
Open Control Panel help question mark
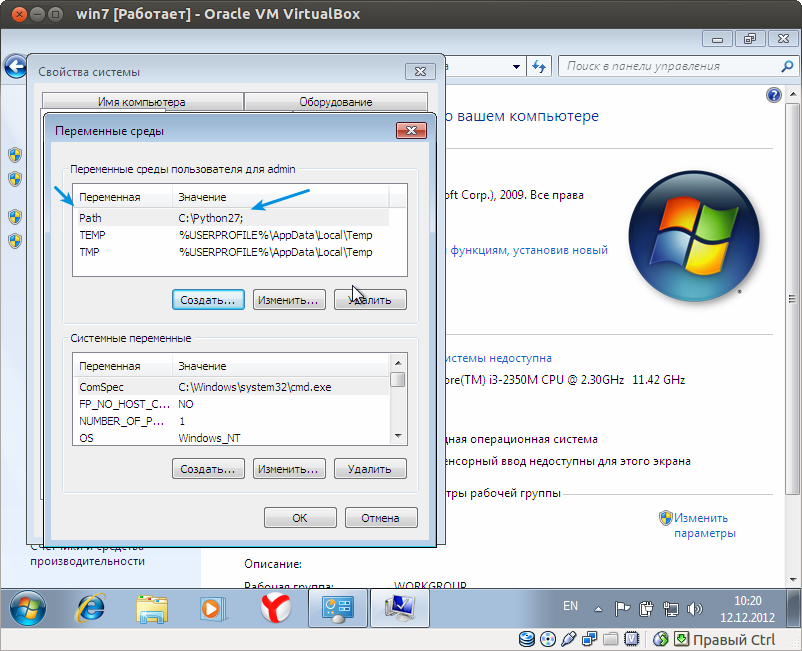[x=773, y=95]
